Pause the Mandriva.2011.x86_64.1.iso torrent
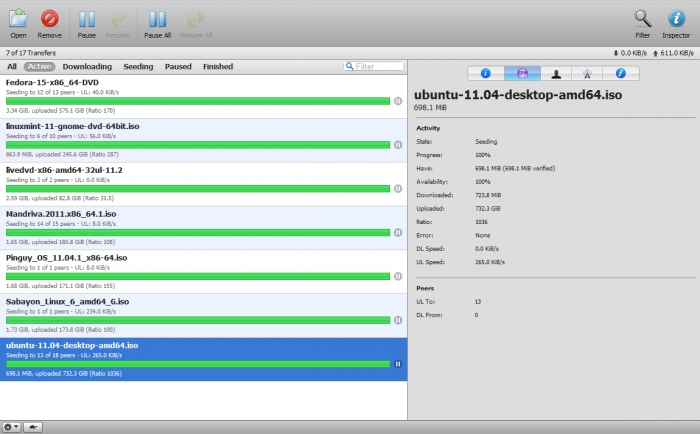 [x=398, y=232]
